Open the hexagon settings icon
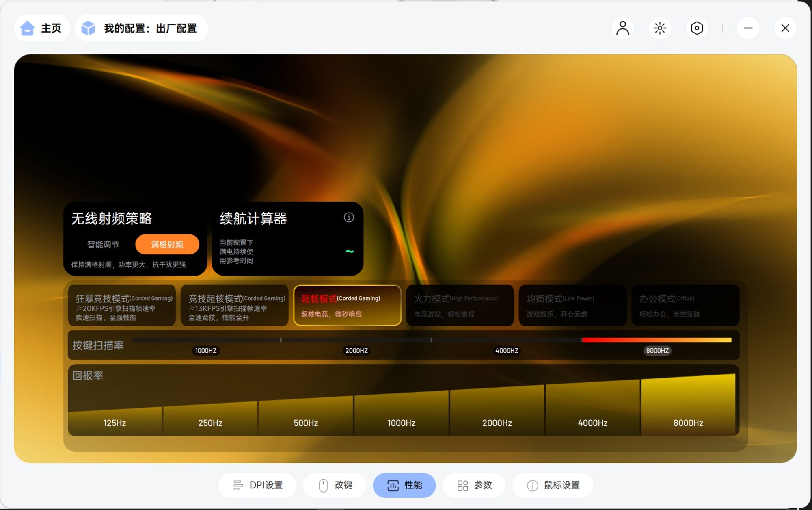The height and width of the screenshot is (510, 812). pos(697,28)
